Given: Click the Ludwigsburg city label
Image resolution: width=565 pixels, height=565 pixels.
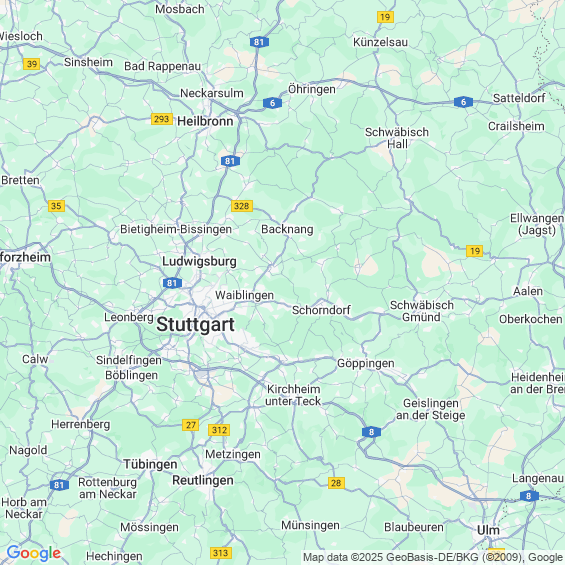Looking at the screenshot, I should 199,261.
